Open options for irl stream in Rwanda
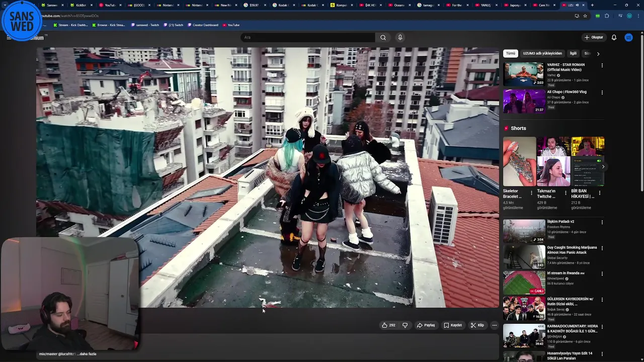 coord(602,274)
